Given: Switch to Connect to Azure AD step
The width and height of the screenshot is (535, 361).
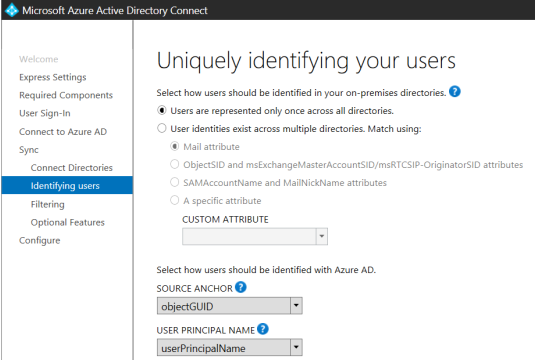Looking at the screenshot, I should (63, 132).
